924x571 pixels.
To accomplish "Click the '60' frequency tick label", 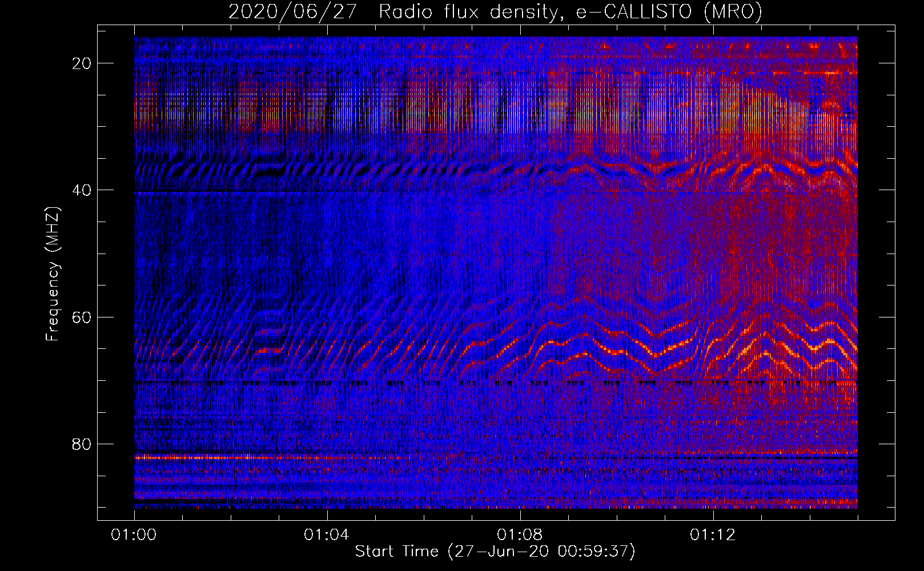I will (82, 317).
